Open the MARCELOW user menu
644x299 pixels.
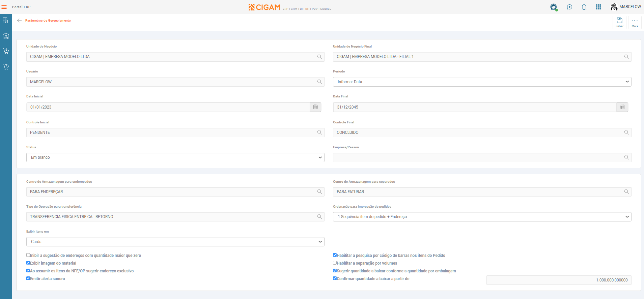[626, 7]
